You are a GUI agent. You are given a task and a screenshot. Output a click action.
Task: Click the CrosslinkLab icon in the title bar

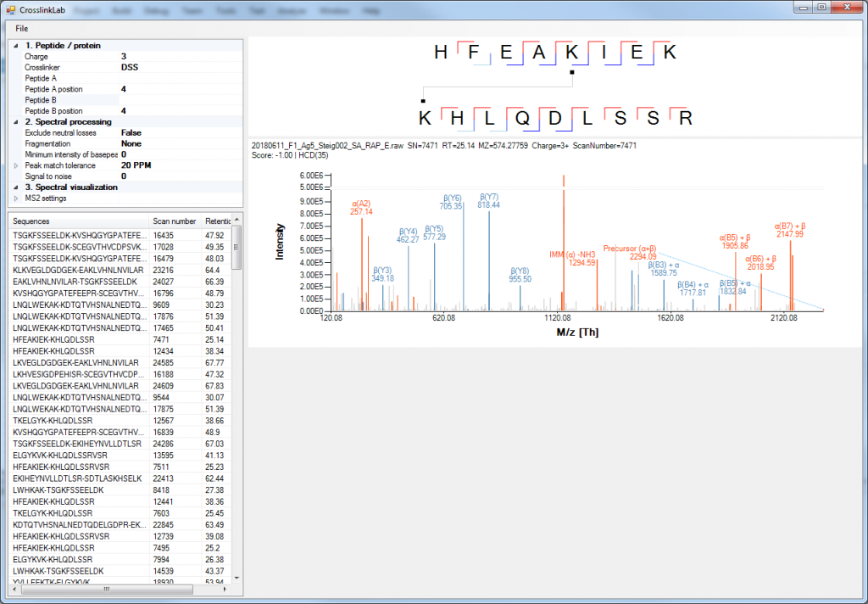point(9,10)
